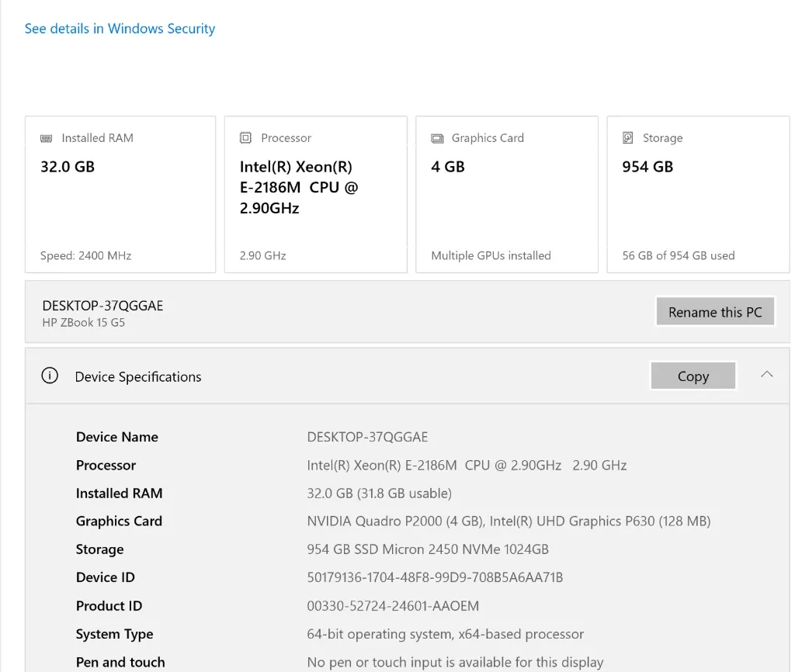Click the Storage drive icon
Screen dimensions: 795x672
(x=627, y=138)
